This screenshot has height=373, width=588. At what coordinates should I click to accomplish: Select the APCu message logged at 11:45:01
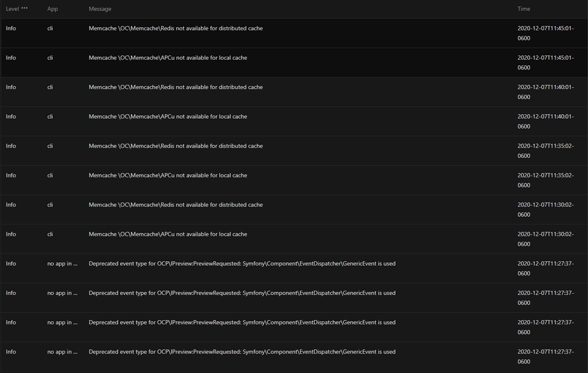point(168,58)
